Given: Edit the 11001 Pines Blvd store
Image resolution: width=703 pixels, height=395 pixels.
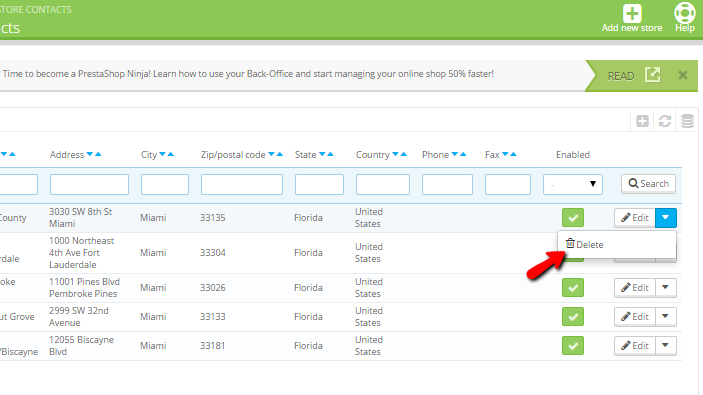Looking at the screenshot, I should pos(635,288).
